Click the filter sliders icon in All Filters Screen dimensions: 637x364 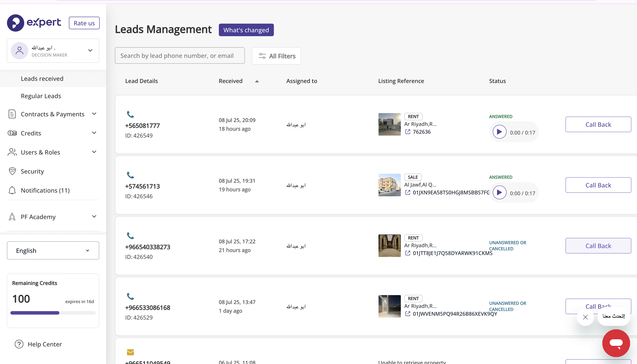pos(262,56)
